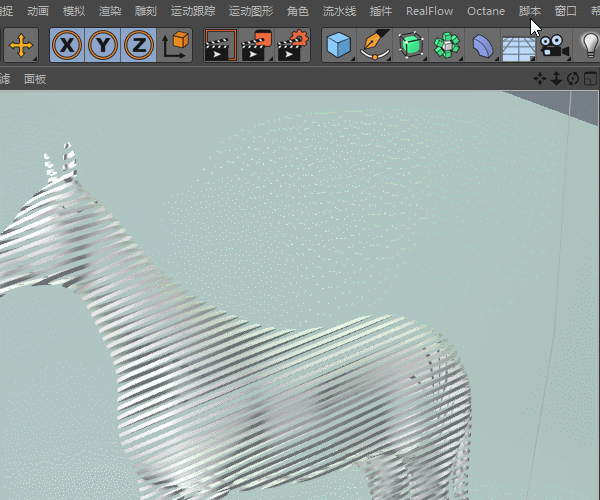Viewport: 600px width, 500px height.
Task: Toggle Y axis lock
Action: coord(103,45)
